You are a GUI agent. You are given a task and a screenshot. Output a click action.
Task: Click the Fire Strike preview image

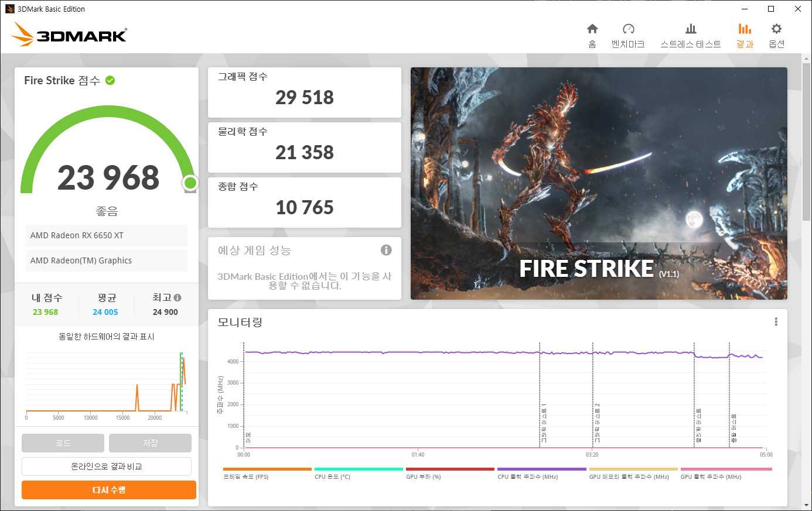[x=599, y=183]
